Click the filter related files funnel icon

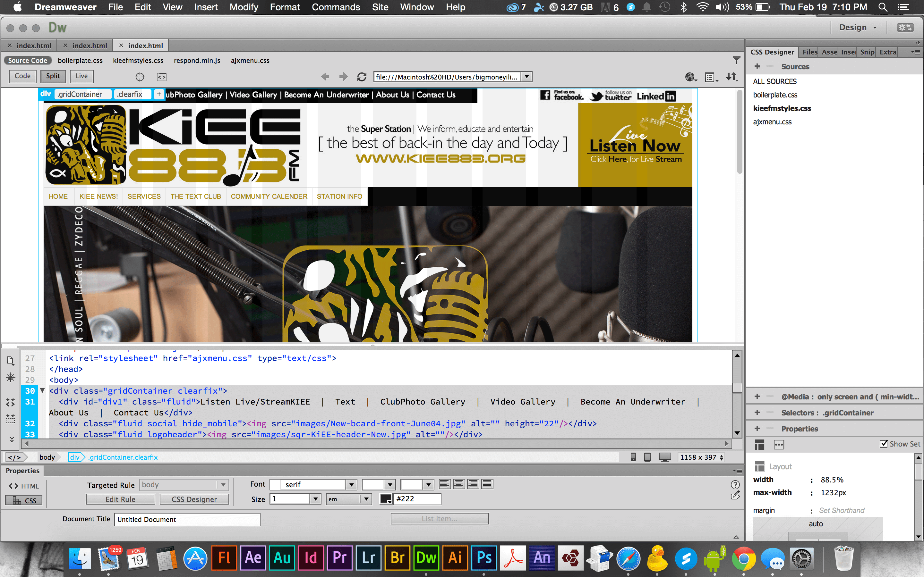click(736, 60)
